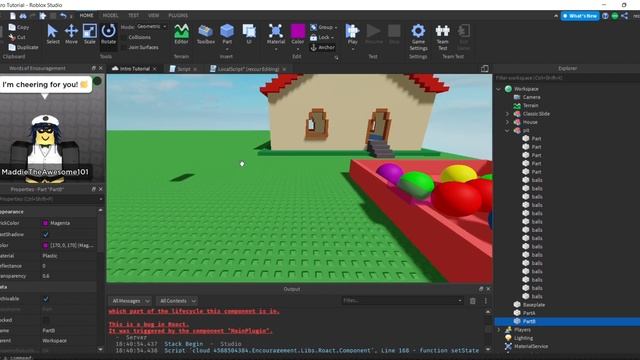Choose the Scale tool
The width and height of the screenshot is (640, 360).
pos(89,34)
